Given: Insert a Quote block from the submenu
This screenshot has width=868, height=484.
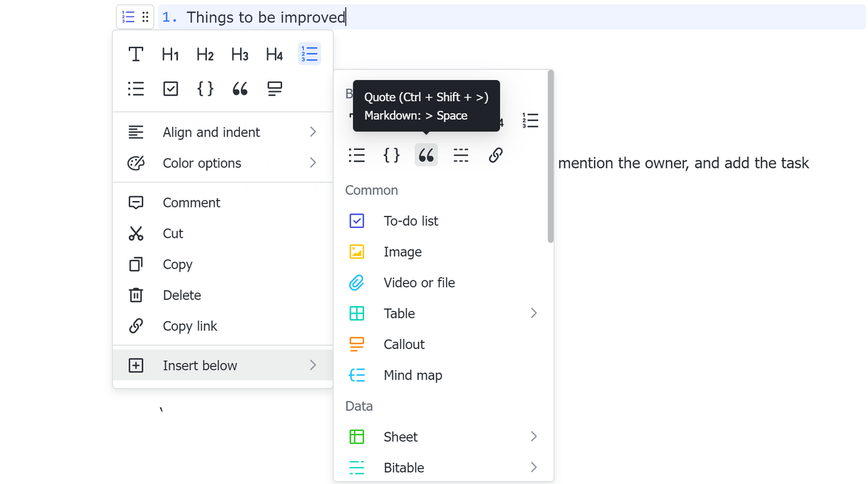Looking at the screenshot, I should (x=426, y=155).
